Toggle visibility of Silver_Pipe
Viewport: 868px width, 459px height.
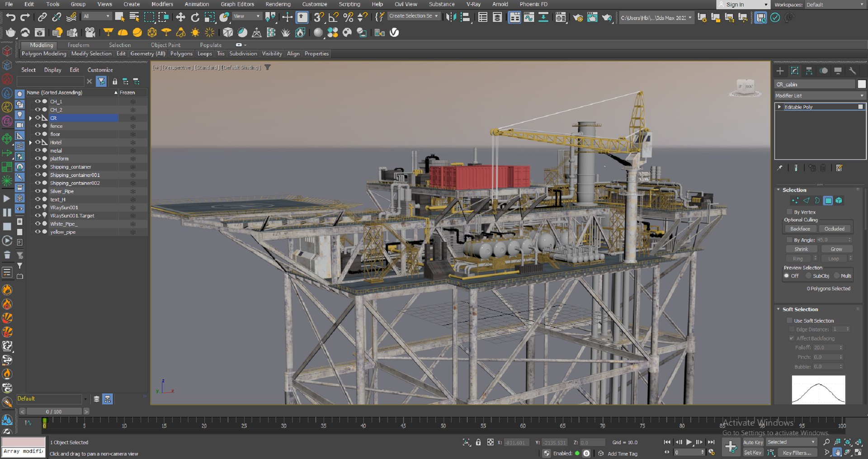pos(38,191)
